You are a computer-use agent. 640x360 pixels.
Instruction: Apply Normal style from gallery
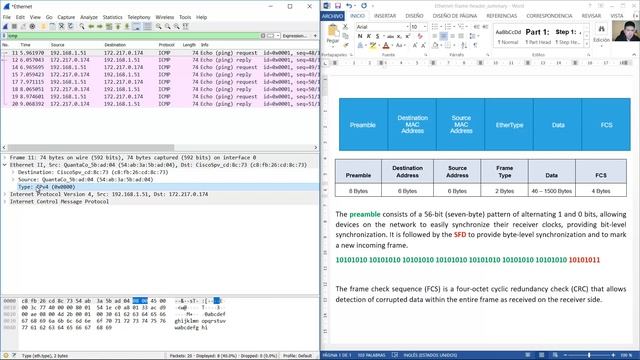508,37
